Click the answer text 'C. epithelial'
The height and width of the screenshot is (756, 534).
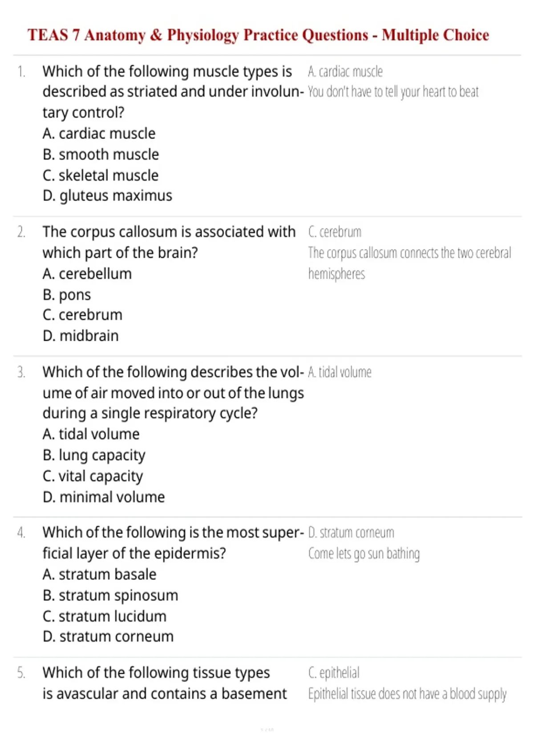(334, 673)
